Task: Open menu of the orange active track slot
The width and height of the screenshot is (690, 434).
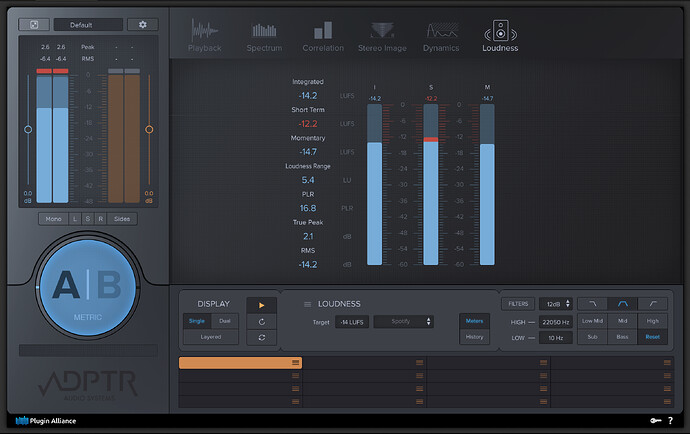Action: 295,363
